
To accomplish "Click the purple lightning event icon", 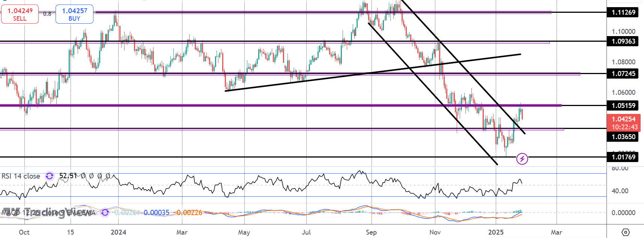I will coord(522,159).
